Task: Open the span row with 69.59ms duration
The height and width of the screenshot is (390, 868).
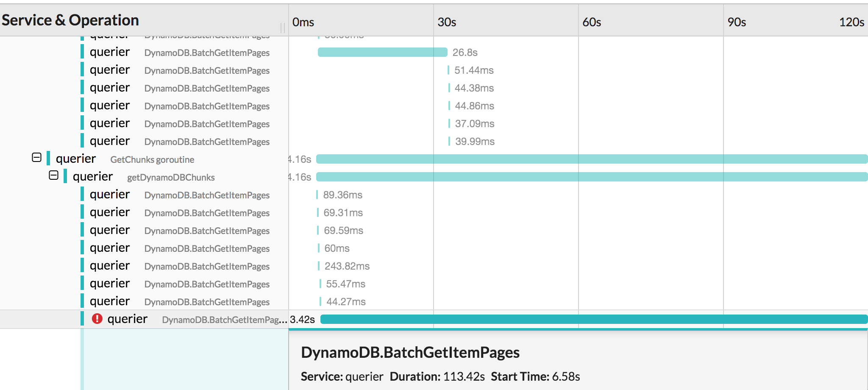Action: tap(434, 230)
